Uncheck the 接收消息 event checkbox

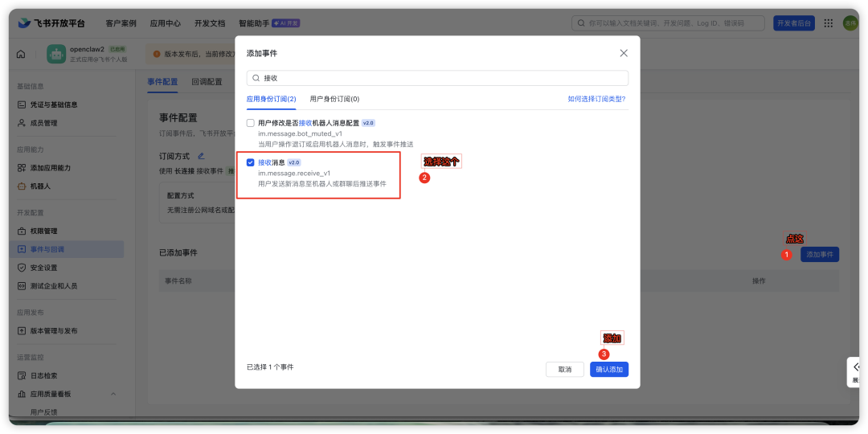(x=250, y=162)
